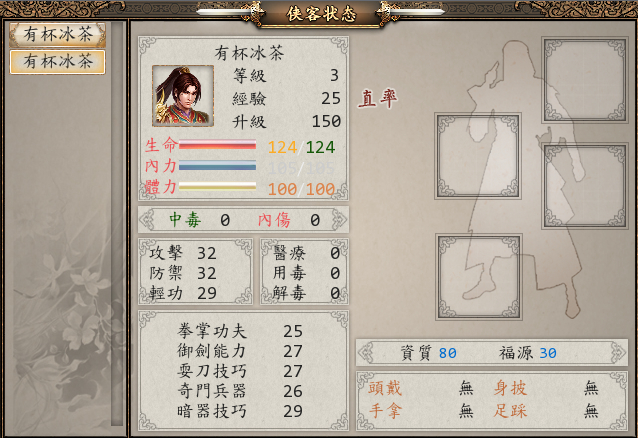Open the empty foot equipment slot

click(x=478, y=277)
